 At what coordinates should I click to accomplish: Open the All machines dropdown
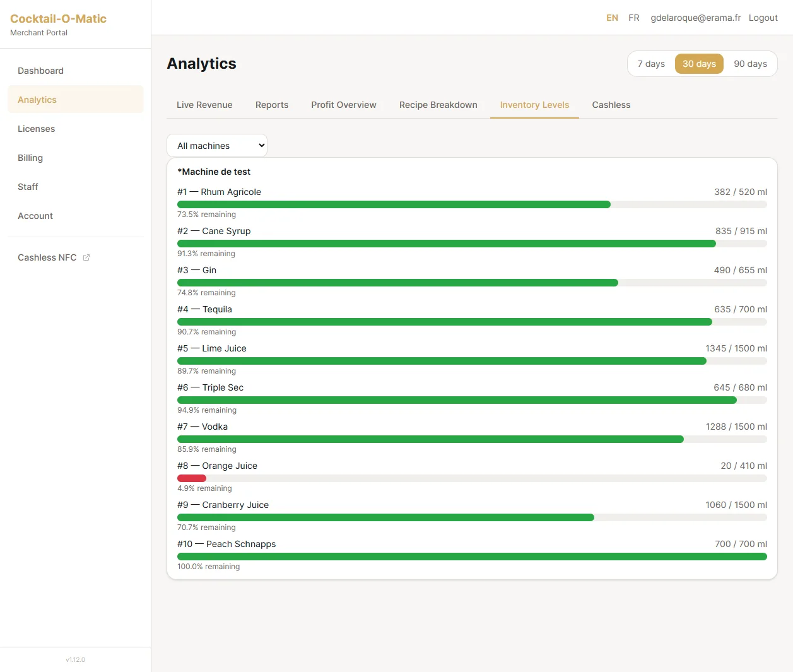pos(217,146)
